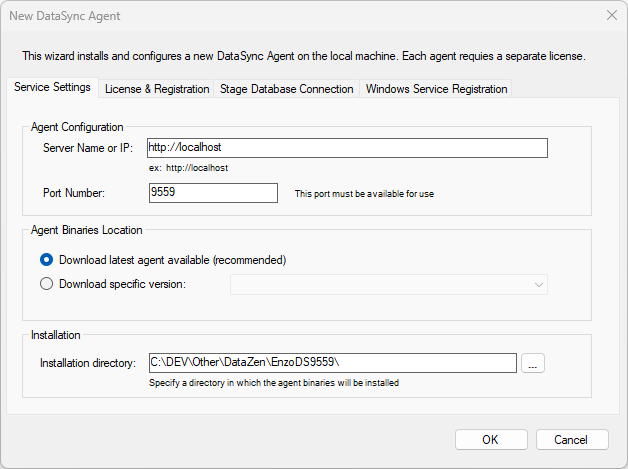Open the Windows Service Registration tab
Image resolution: width=628 pixels, height=469 pixels.
coord(436,89)
